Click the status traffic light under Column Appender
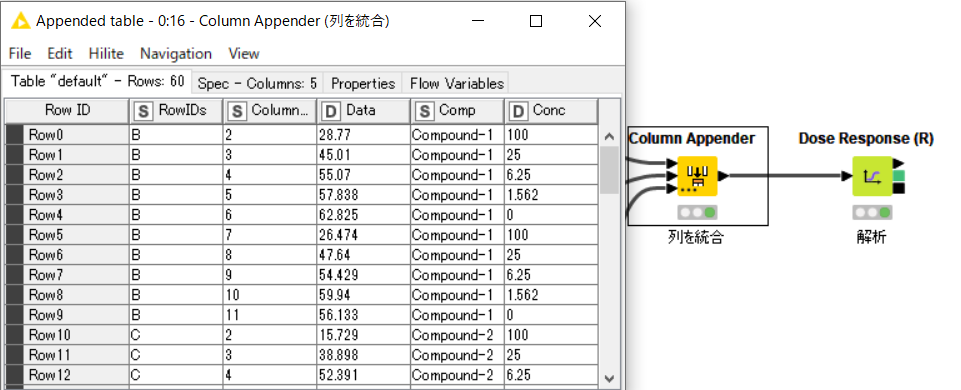Viewport: 961px width, 390px height. pos(697,213)
